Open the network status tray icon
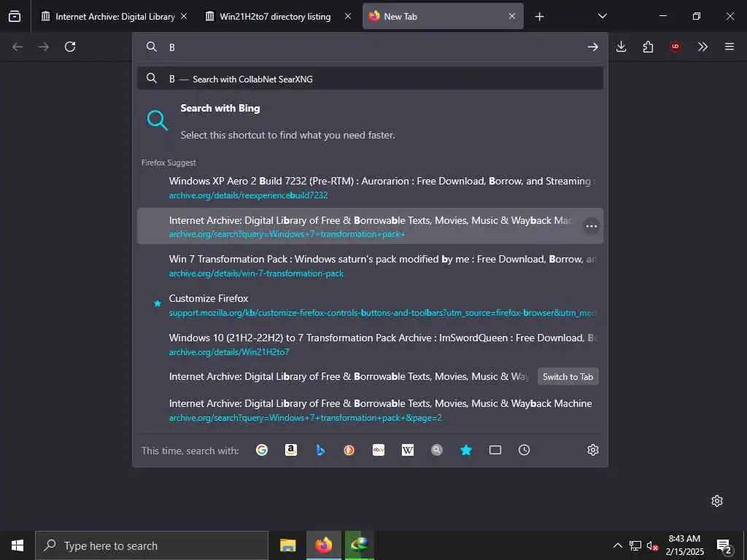The image size is (747, 560). pyautogui.click(x=635, y=545)
